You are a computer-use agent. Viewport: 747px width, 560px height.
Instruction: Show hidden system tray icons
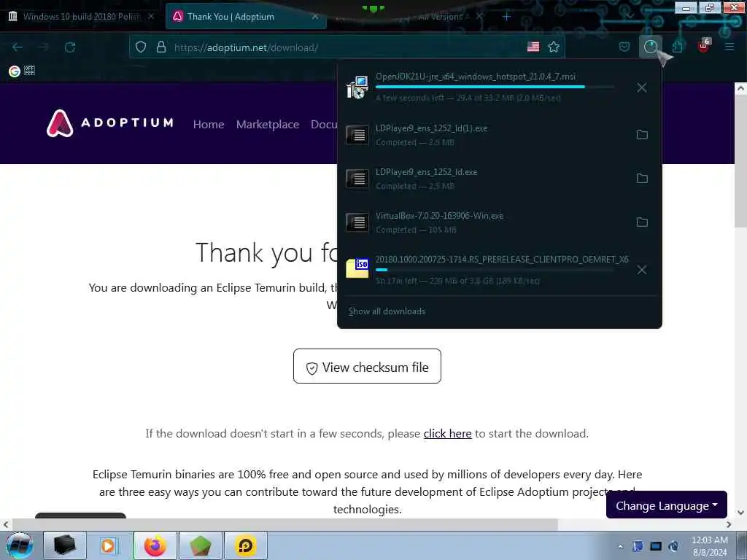click(x=620, y=546)
